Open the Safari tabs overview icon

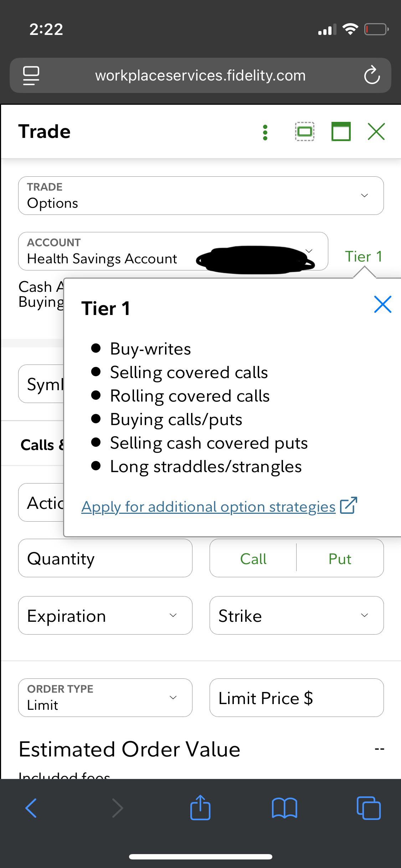(369, 808)
